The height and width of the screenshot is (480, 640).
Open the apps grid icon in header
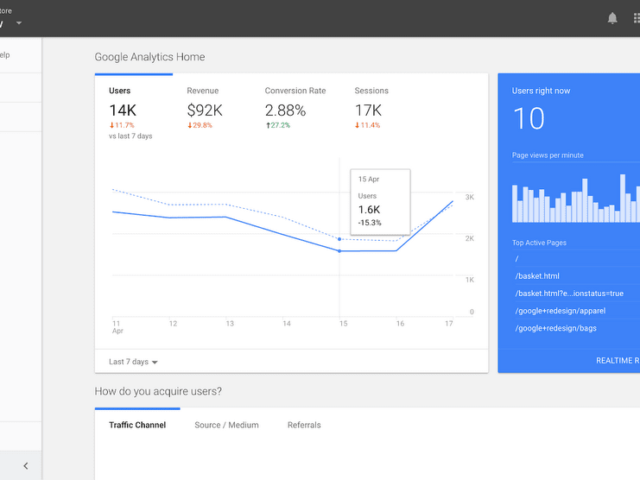pos(636,18)
